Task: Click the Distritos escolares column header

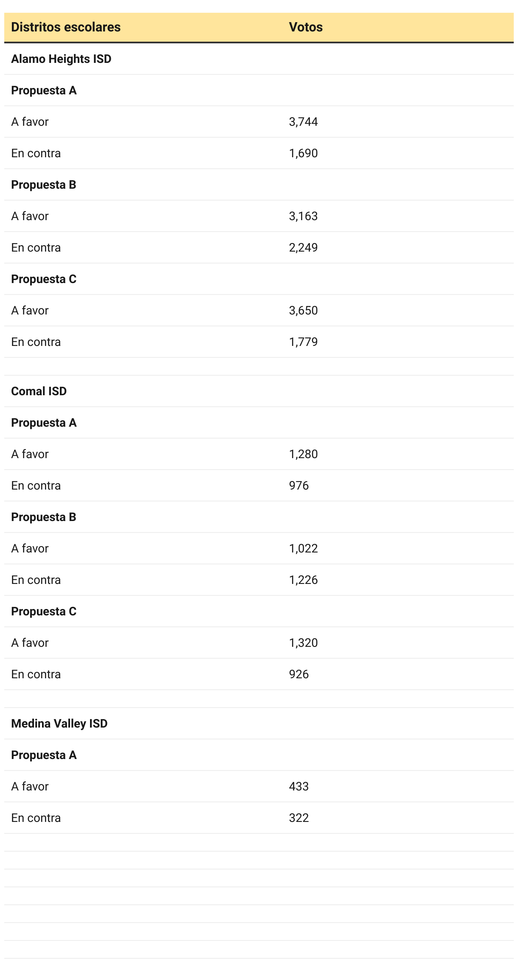Action: pos(66,27)
